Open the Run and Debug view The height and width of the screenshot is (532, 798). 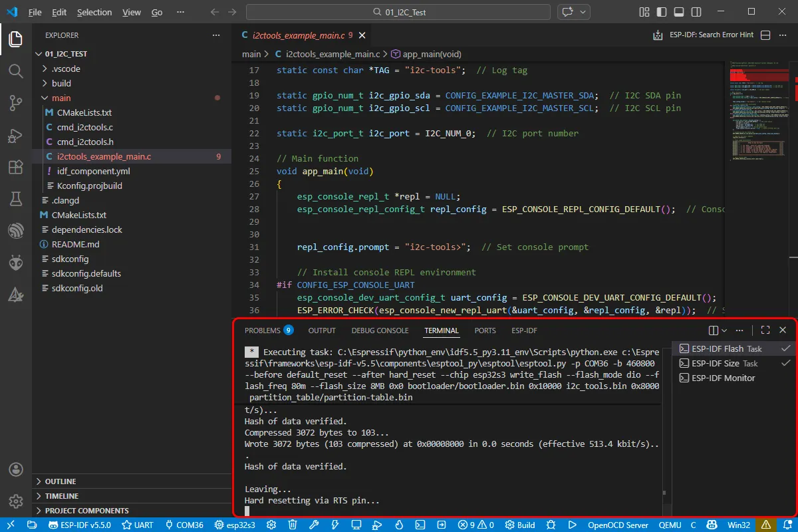pyautogui.click(x=16, y=135)
